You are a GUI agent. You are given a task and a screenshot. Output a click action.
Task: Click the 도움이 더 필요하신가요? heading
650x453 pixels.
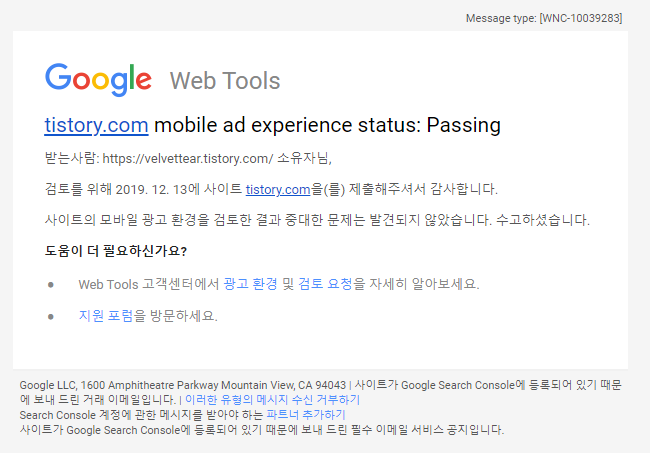click(x=116, y=251)
